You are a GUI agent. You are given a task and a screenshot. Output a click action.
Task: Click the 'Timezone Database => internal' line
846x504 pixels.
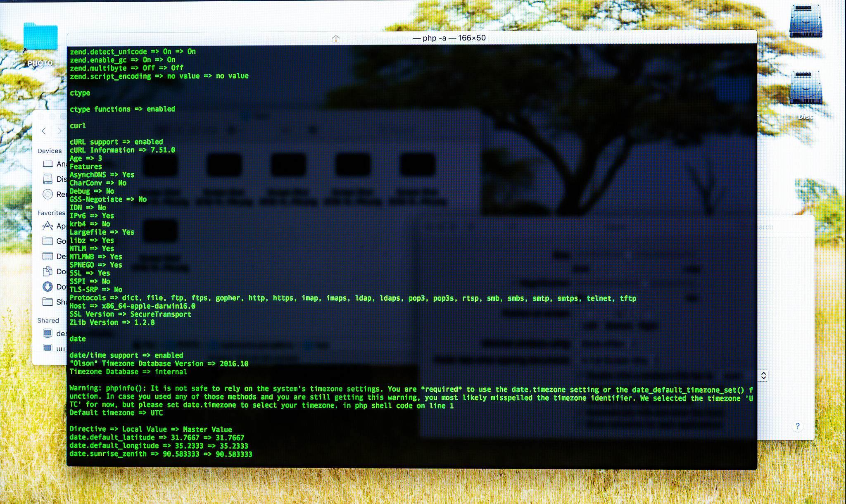(x=128, y=372)
